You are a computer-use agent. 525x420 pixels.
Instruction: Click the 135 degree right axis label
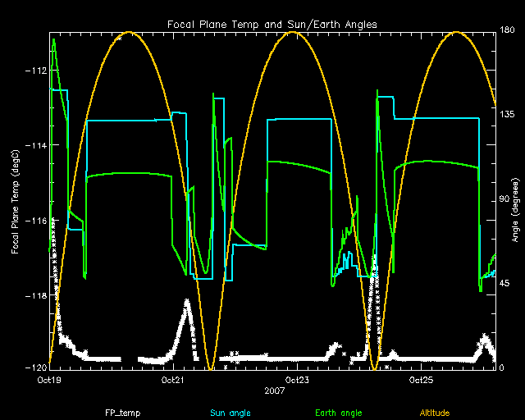point(507,115)
